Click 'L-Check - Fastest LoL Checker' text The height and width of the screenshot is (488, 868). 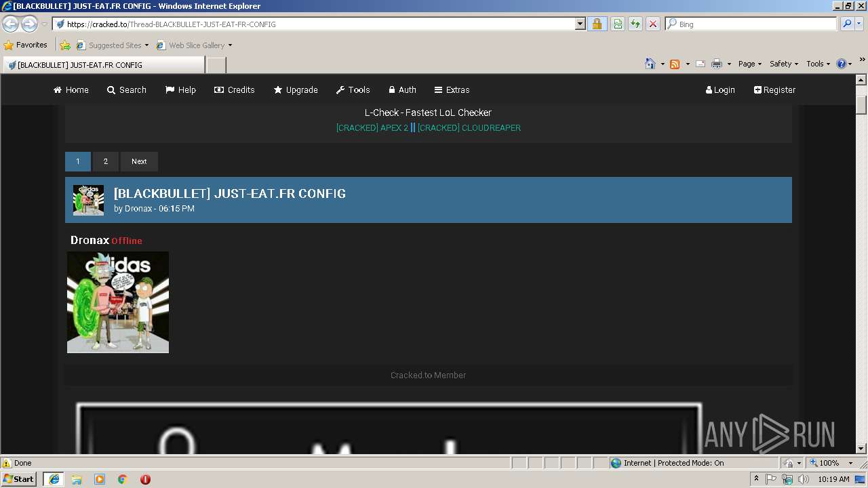pos(428,113)
